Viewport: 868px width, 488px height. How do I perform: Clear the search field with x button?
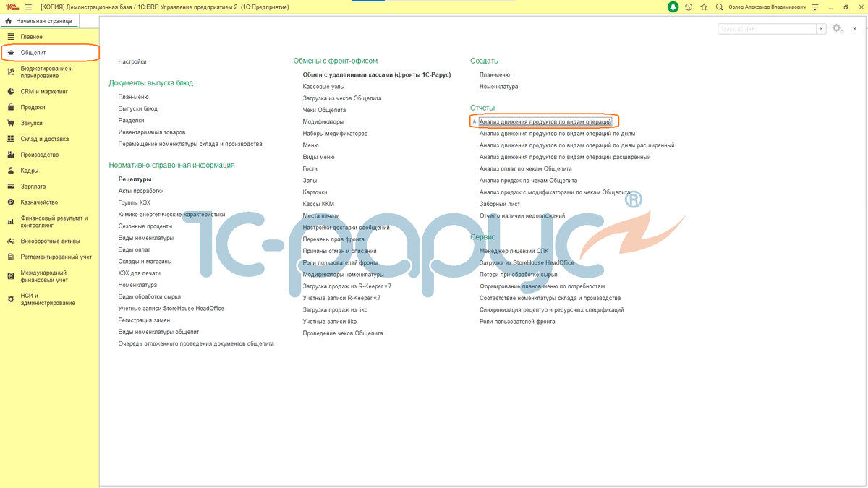822,29
